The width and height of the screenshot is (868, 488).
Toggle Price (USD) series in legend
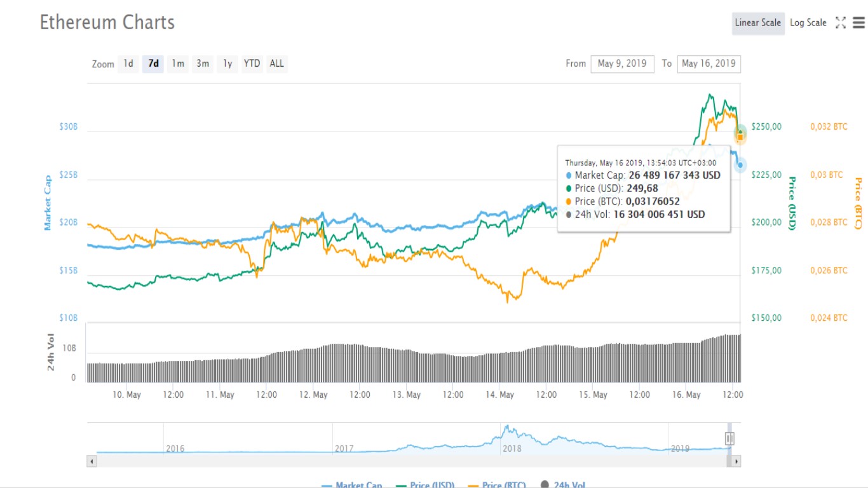pos(424,485)
